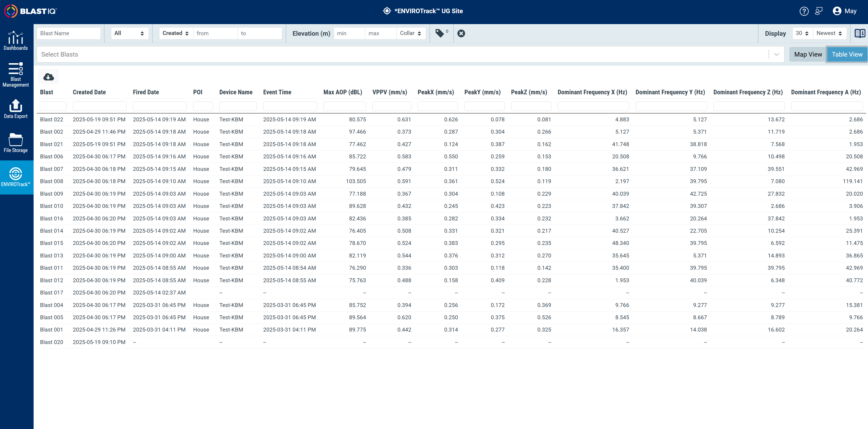Open the guide book icon
868x429 pixels.
[860, 33]
